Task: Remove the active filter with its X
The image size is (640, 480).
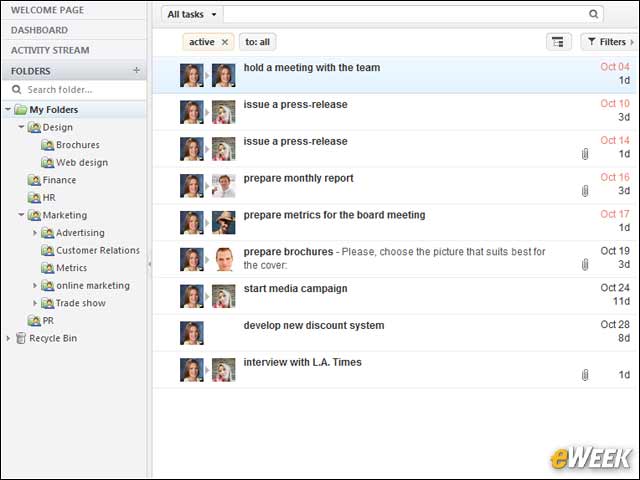Action: [224, 42]
